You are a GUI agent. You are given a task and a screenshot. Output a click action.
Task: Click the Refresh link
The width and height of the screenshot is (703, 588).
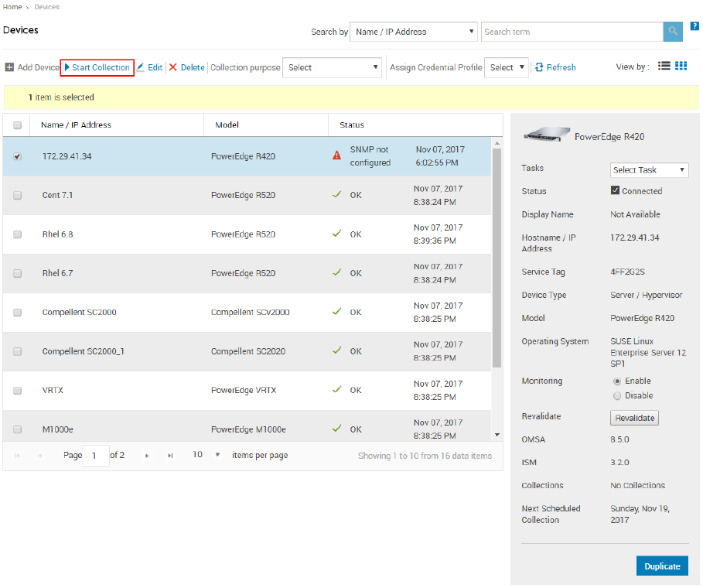561,67
